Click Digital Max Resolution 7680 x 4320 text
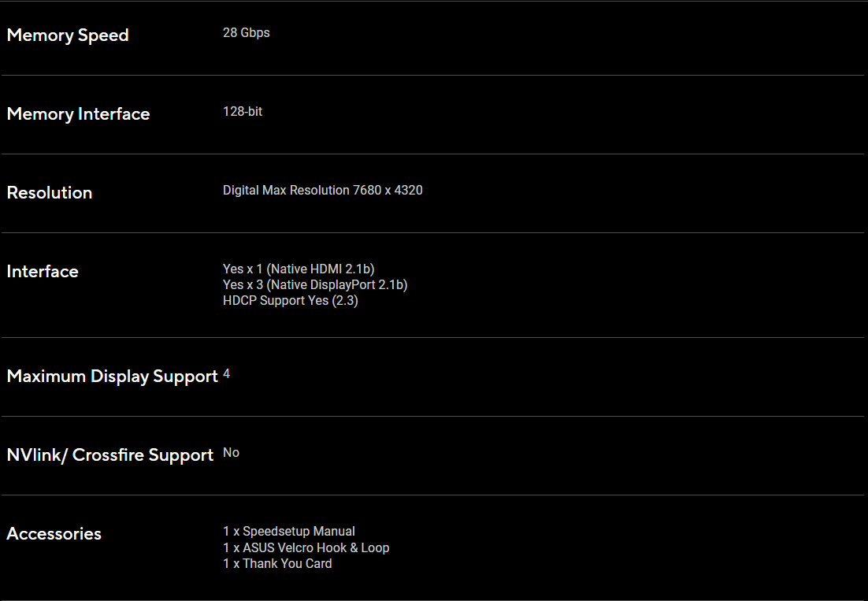The image size is (868, 601). [x=322, y=191]
